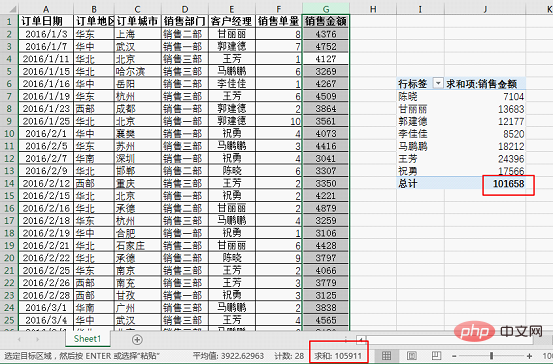
Task: Open the Sheet1 tab
Action: (87, 339)
